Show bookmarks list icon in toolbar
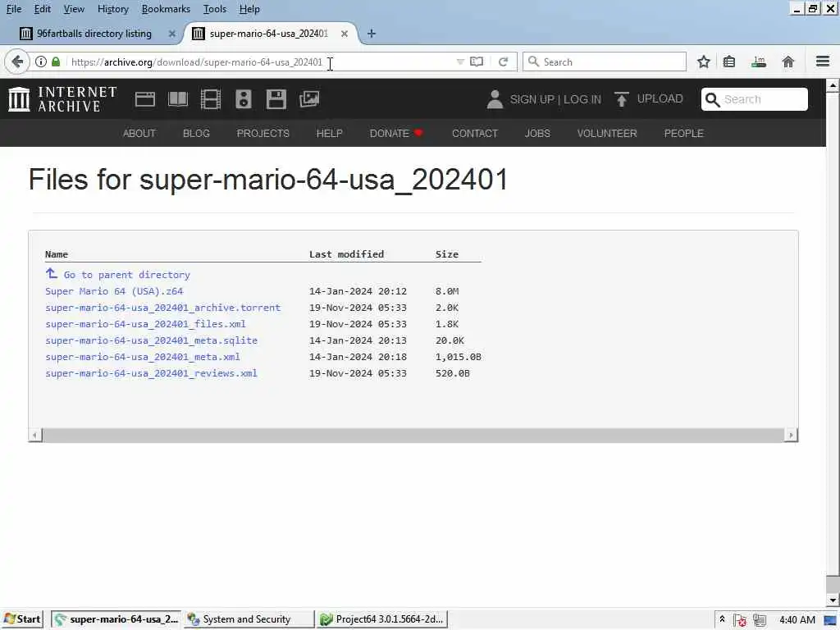 coord(729,62)
